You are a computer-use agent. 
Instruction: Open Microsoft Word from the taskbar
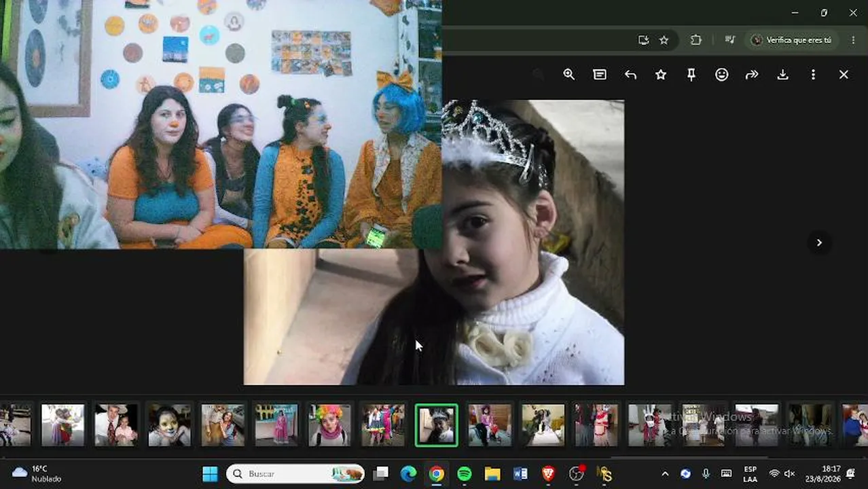[x=521, y=473]
